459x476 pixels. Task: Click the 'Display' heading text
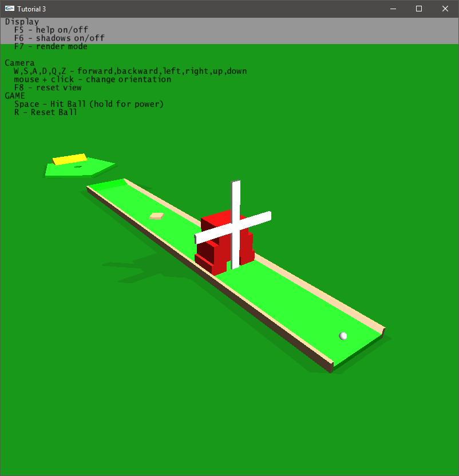(x=22, y=22)
